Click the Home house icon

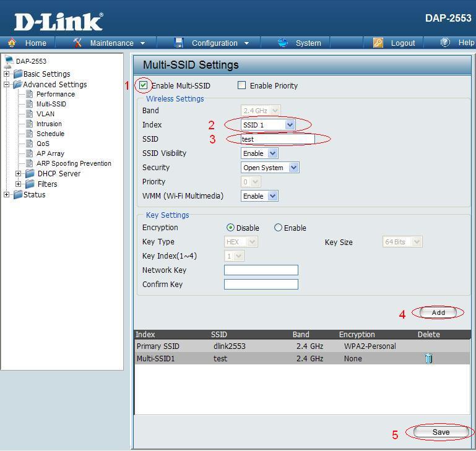12,43
